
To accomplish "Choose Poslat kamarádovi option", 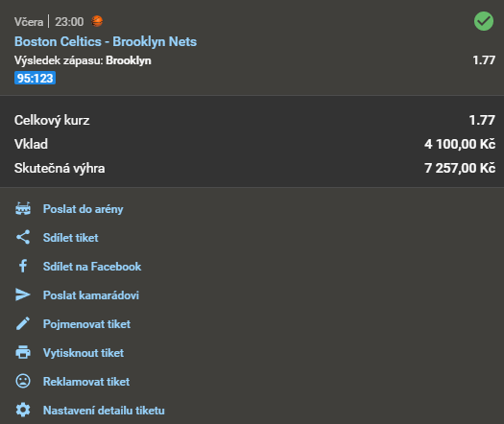I will pos(91,294).
